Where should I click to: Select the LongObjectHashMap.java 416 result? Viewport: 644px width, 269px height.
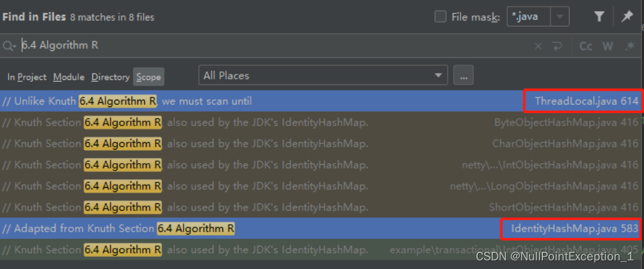(320, 187)
